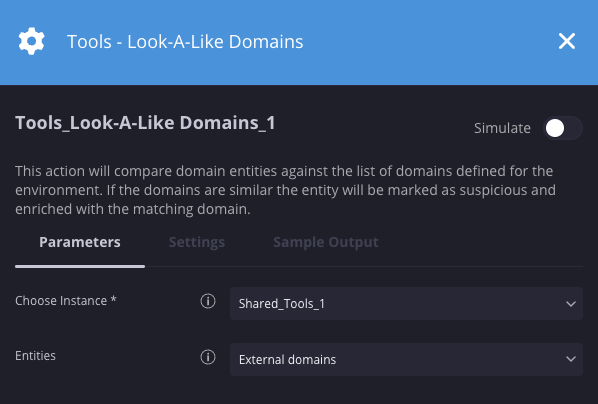Click the Simulate label text

[502, 128]
